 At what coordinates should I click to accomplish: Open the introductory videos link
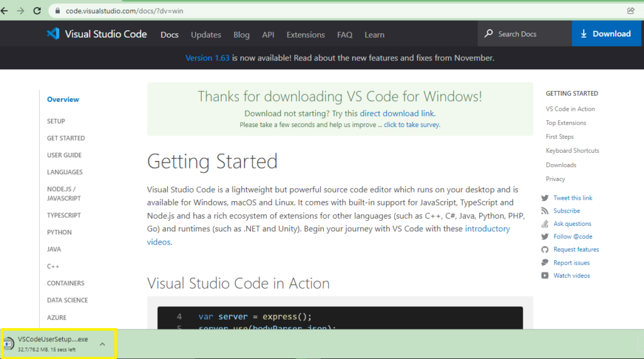tap(328, 235)
